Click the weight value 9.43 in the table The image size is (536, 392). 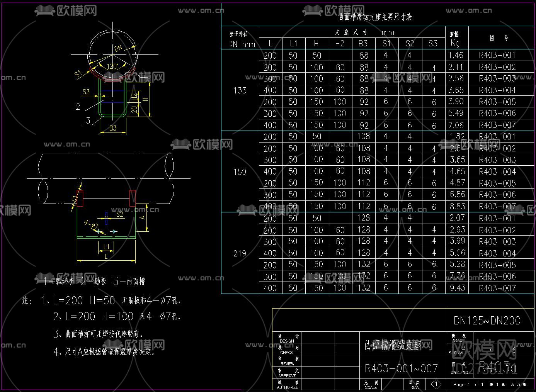click(x=457, y=288)
